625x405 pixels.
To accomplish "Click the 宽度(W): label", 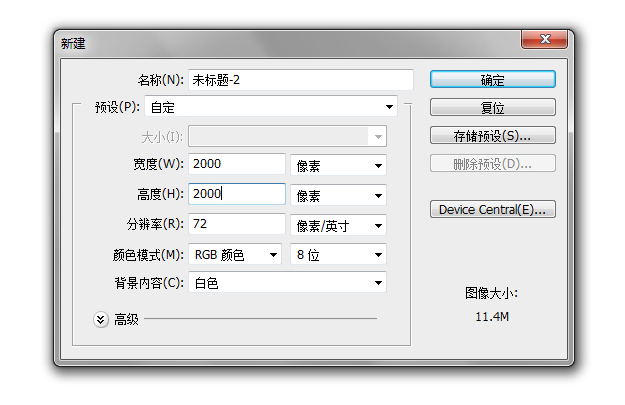I will tap(159, 164).
